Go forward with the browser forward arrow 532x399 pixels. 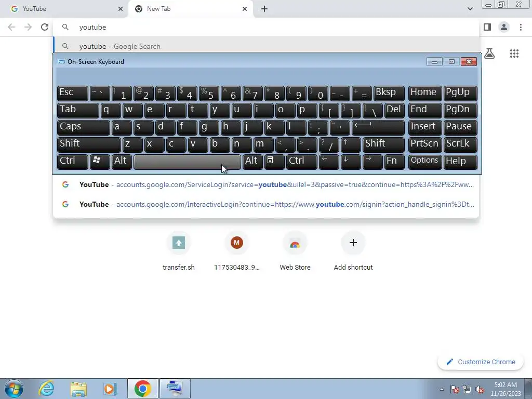pos(28,27)
